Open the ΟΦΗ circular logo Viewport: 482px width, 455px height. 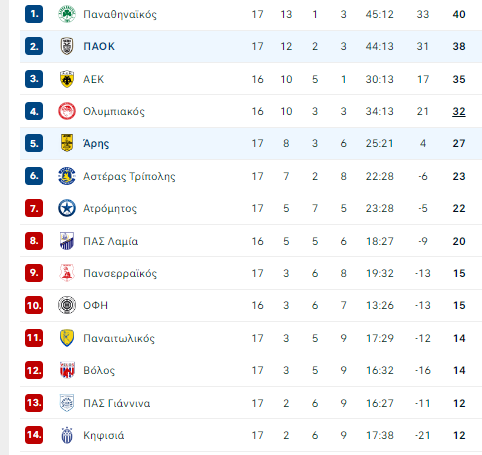click(67, 305)
